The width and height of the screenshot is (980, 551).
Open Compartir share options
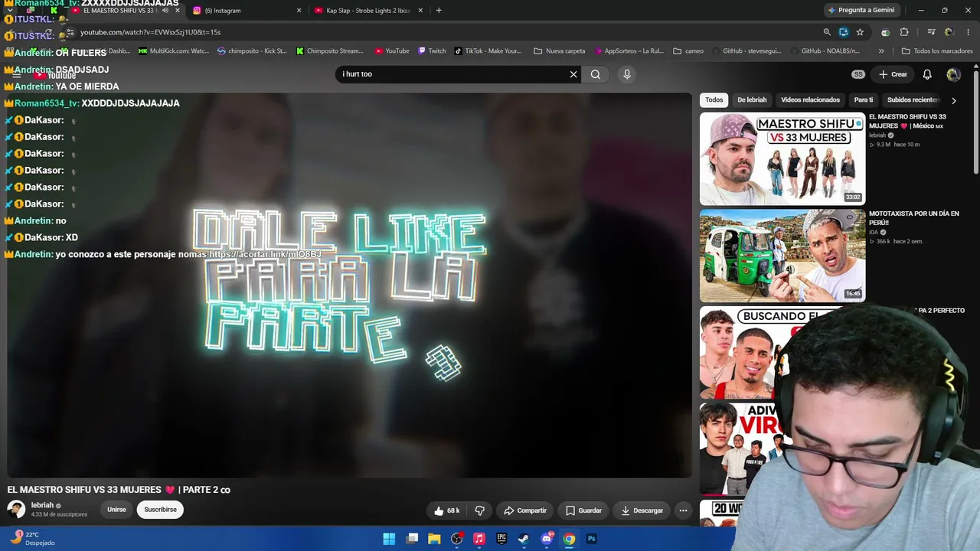pos(525,510)
